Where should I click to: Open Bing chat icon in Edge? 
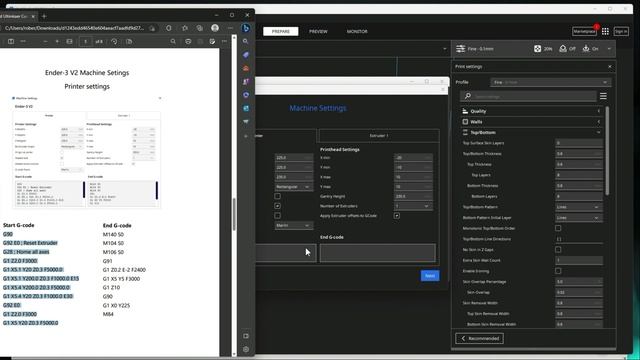click(246, 28)
